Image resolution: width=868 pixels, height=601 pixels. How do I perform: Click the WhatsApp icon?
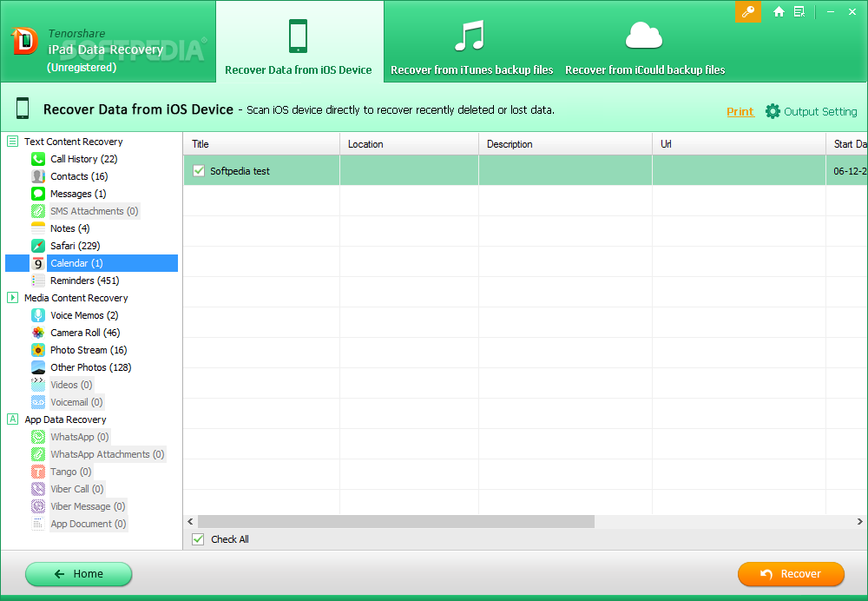pos(38,437)
